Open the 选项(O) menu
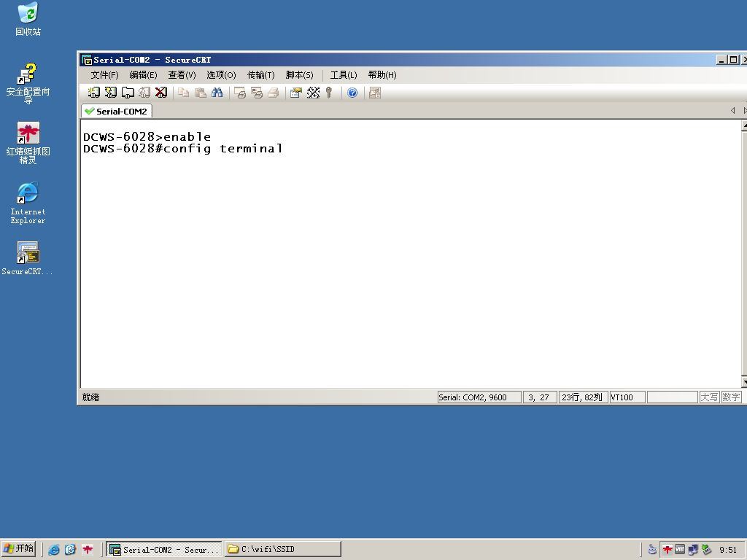Image resolution: width=747 pixels, height=560 pixels. point(221,75)
